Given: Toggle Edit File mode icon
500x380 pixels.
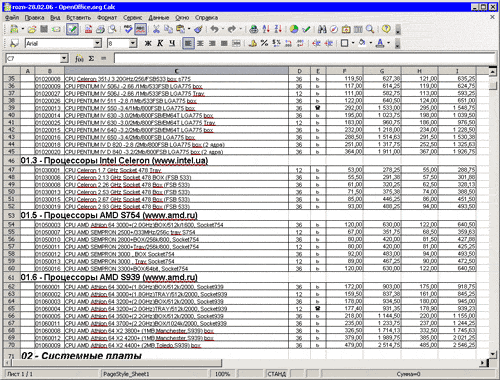Looking at the screenshot, I should [x=72, y=29].
